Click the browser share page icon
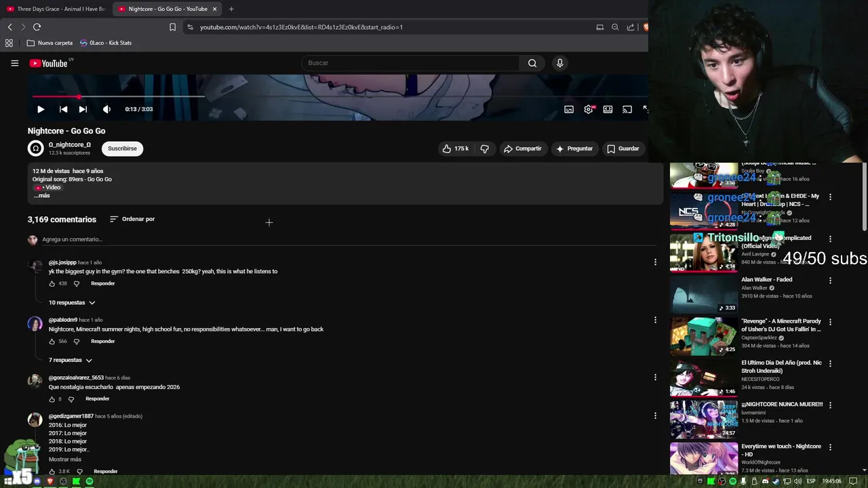Image resolution: width=868 pixels, height=488 pixels. (x=631, y=27)
